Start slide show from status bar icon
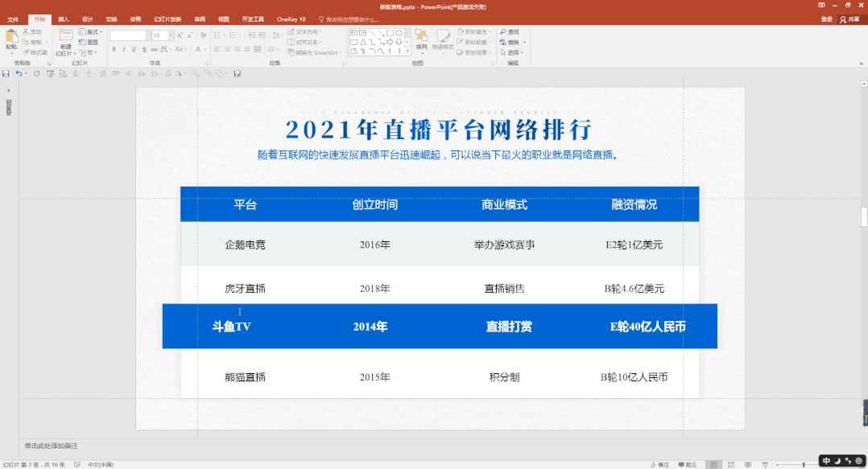This screenshot has width=868, height=469. pyautogui.click(x=765, y=465)
